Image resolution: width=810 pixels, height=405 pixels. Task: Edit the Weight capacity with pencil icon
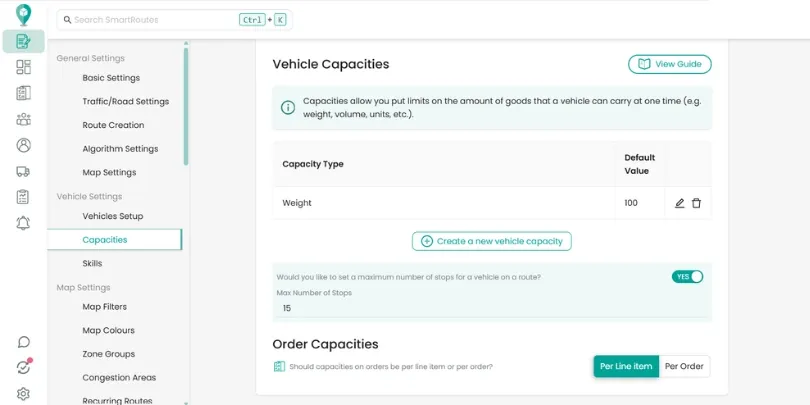tap(679, 203)
